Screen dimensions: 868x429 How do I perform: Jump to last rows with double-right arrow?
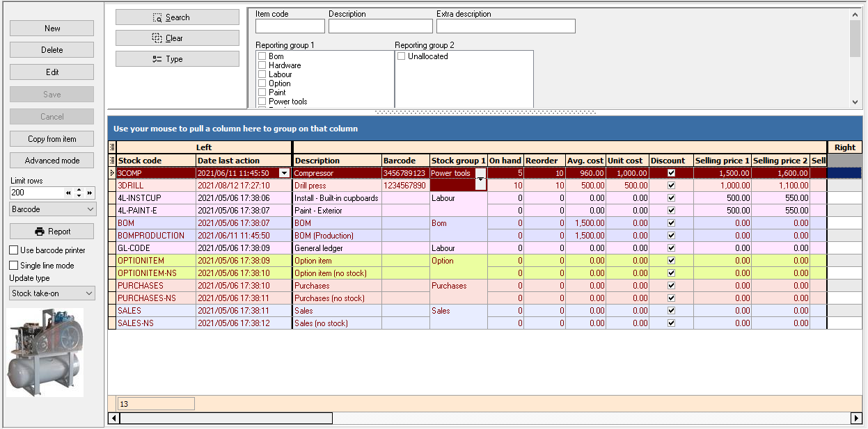[x=90, y=193]
